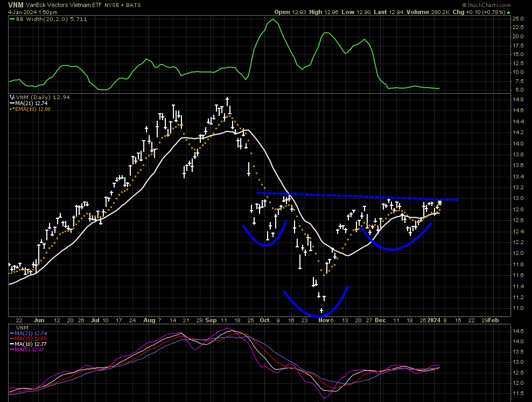Select the bold VNM ticker symbol title
The image size is (532, 402).
(16, 5)
